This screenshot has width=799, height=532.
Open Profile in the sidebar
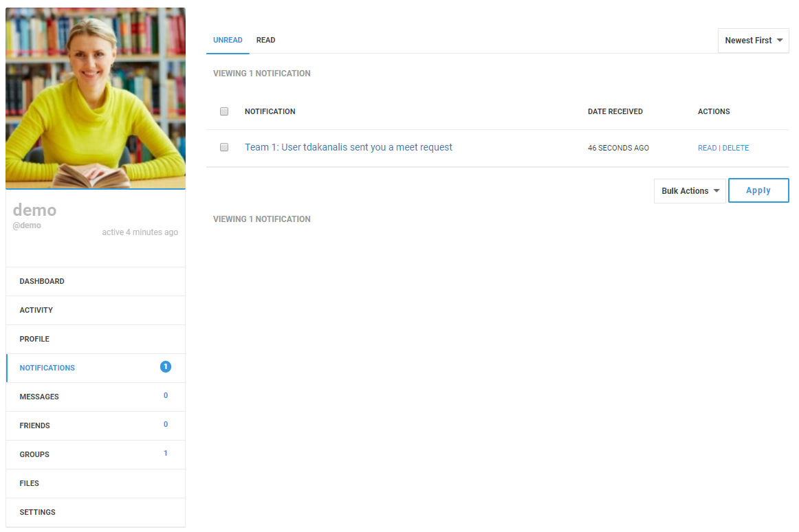(x=96, y=339)
